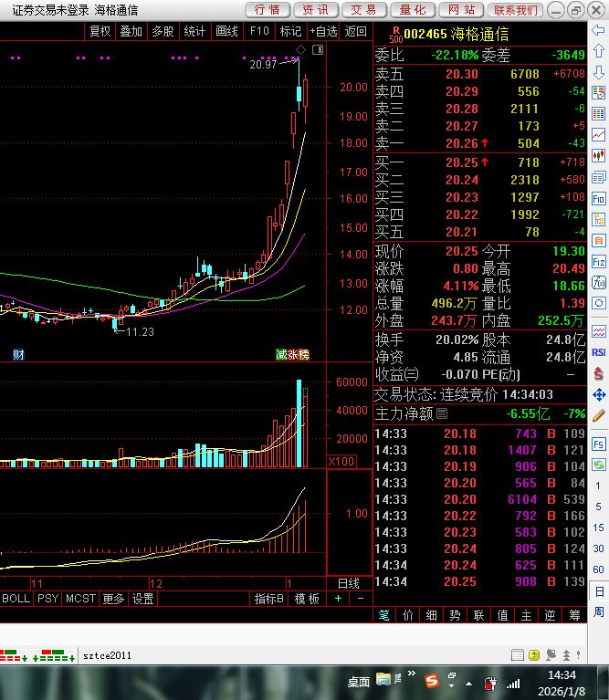
Task: Open the 交易 menu
Action: pos(364,10)
